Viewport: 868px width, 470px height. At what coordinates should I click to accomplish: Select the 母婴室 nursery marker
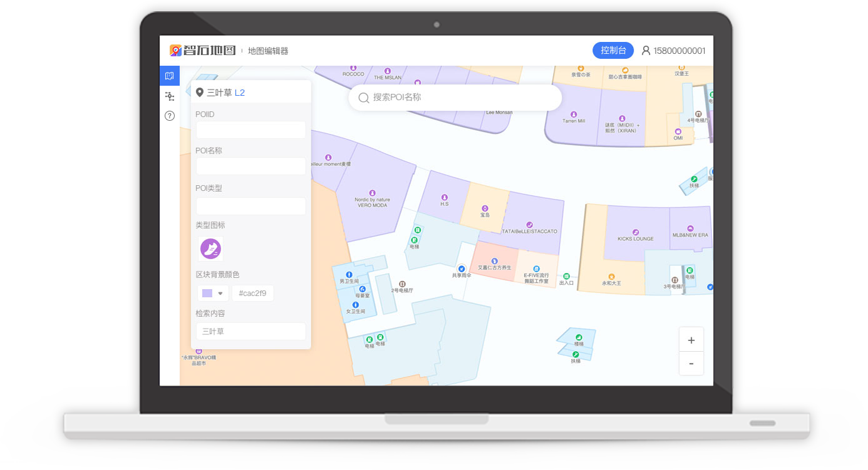[x=363, y=289]
